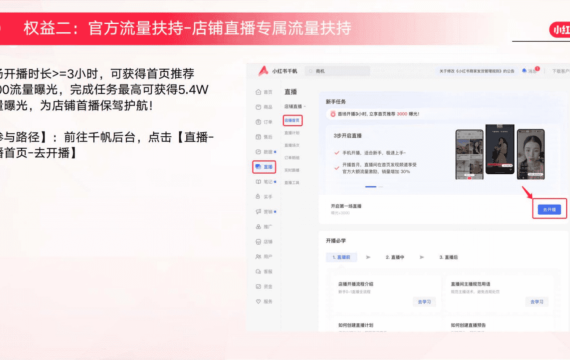
Task: Select the 订单 orders sidebar icon
Action: point(258,122)
